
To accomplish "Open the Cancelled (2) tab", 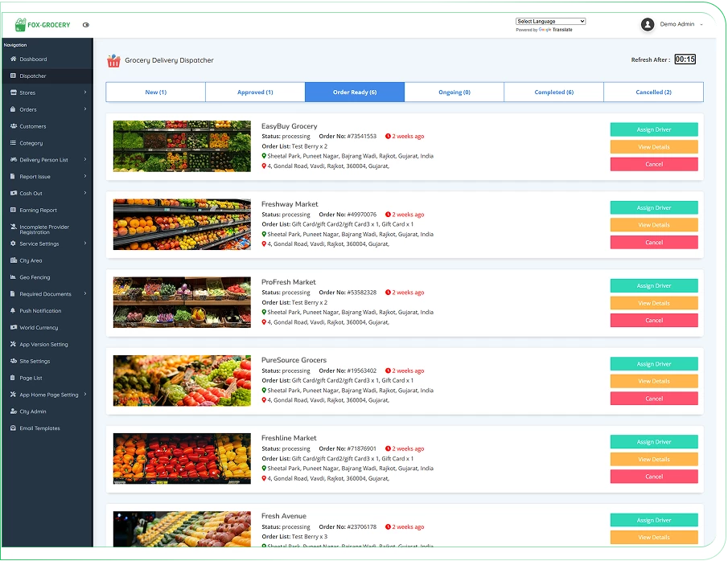I will point(654,92).
